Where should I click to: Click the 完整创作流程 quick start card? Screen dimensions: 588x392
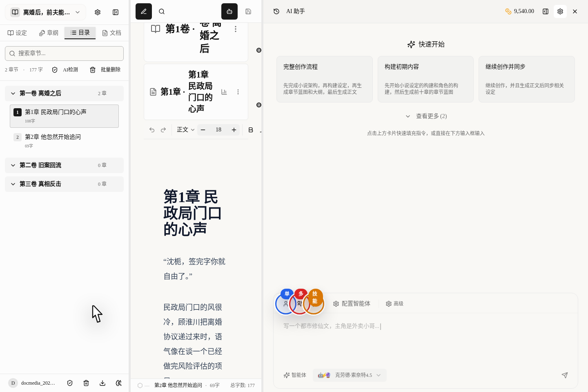click(x=325, y=79)
